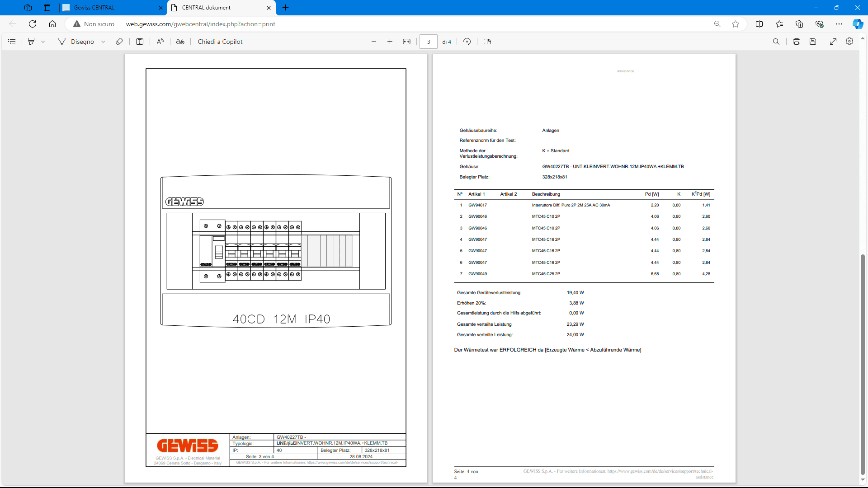The image size is (868, 488).
Task: Add this page to favorites
Action: (736, 24)
